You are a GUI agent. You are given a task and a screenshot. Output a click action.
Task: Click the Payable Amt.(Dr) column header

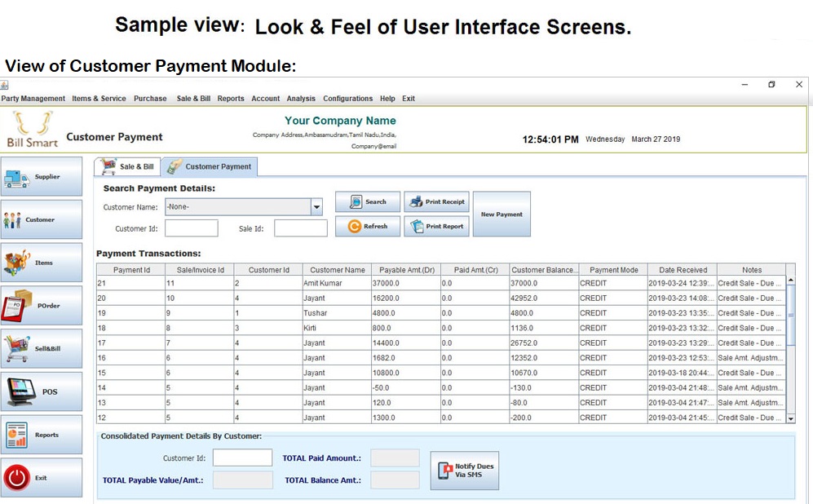[406, 270]
